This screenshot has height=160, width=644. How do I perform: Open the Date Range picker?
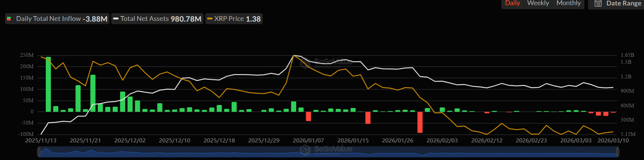point(623,3)
